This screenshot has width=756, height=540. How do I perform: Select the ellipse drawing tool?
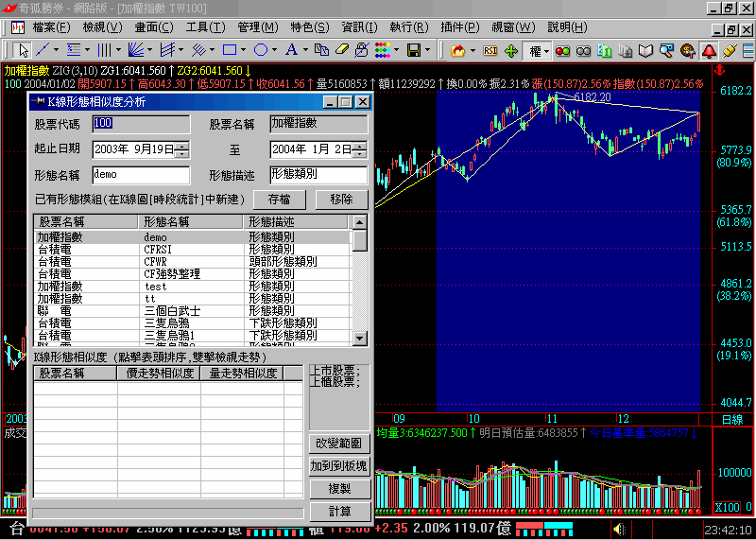tap(261, 50)
